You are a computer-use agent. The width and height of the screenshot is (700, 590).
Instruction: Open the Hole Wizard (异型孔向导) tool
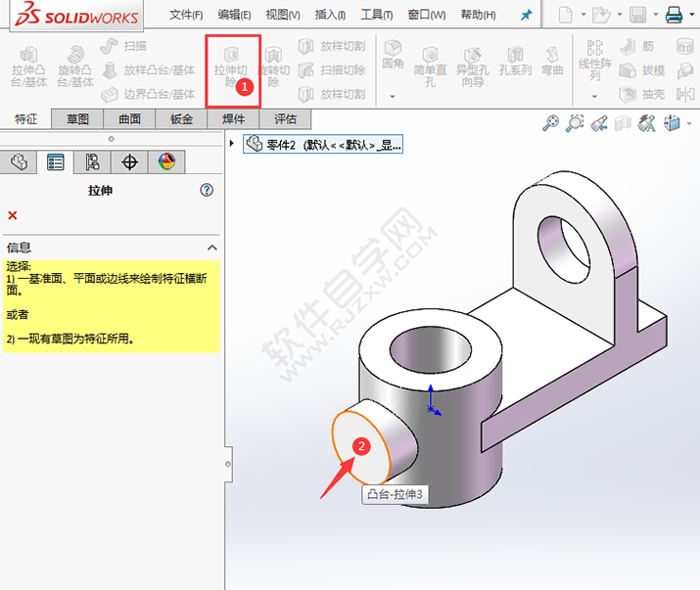click(472, 67)
